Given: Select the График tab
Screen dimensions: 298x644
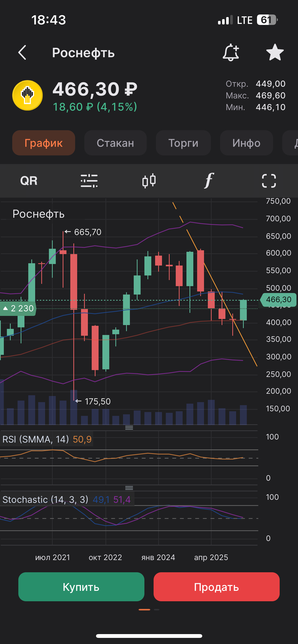Looking at the screenshot, I should tap(44, 143).
